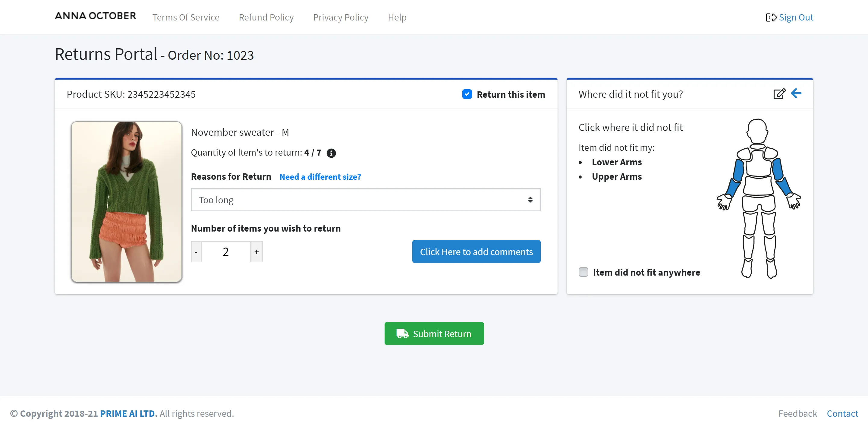Click the Product SKU number text
This screenshot has width=868, height=430.
[131, 94]
